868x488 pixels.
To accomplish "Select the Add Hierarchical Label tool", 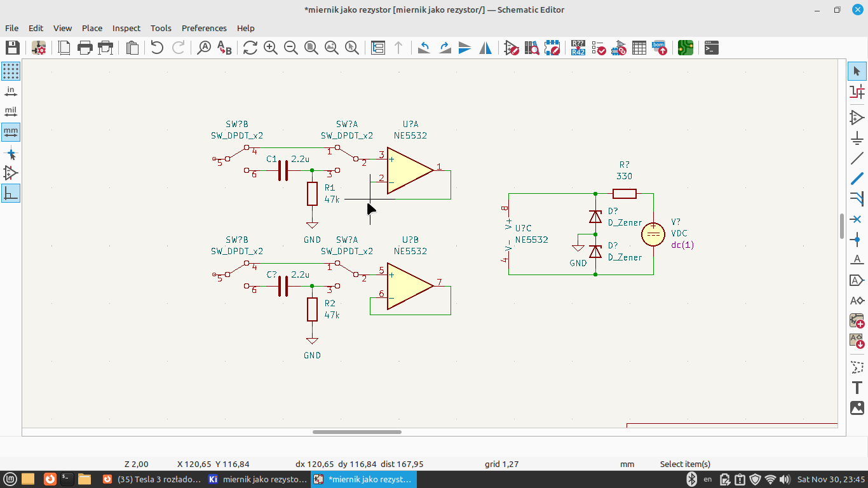I will pos(857,301).
